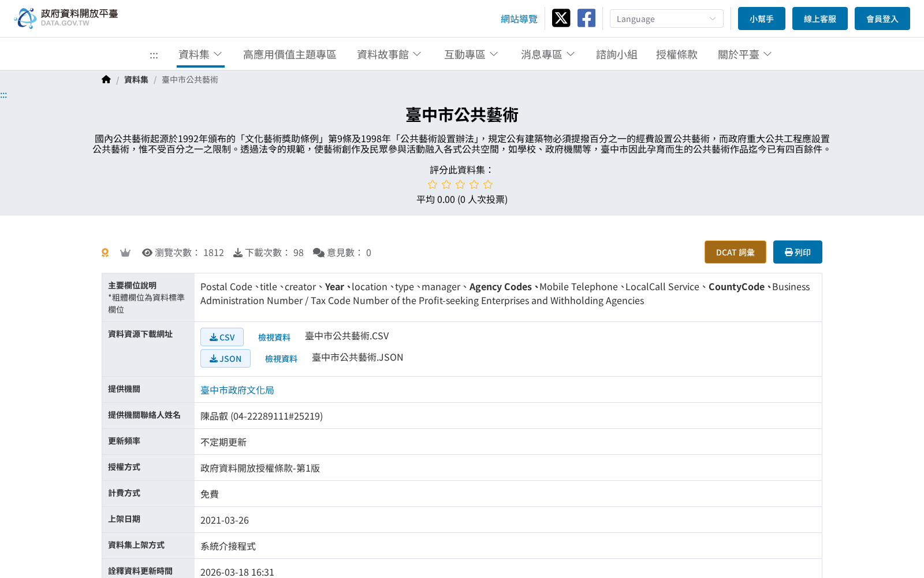The width and height of the screenshot is (924, 578).
Task: Click the 平均 0.00 rating text
Action: coord(462,199)
